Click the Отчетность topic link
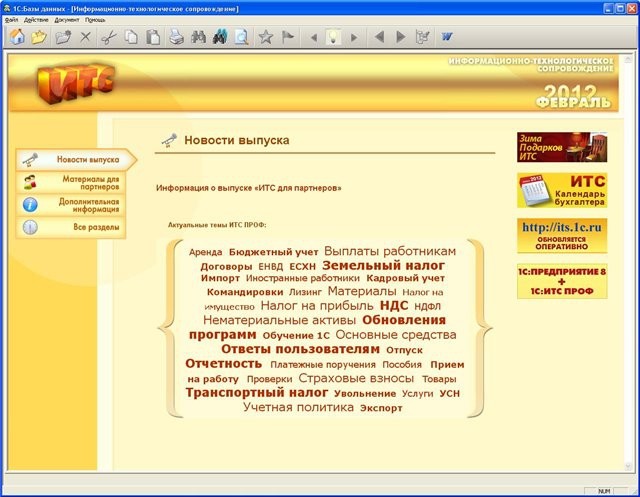The image size is (640, 497). pos(224,364)
